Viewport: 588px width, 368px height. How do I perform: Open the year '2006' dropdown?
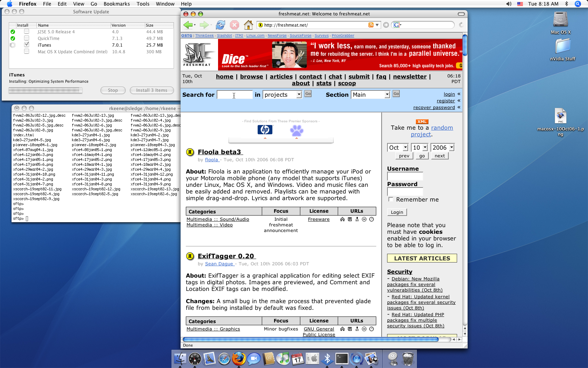(442, 148)
